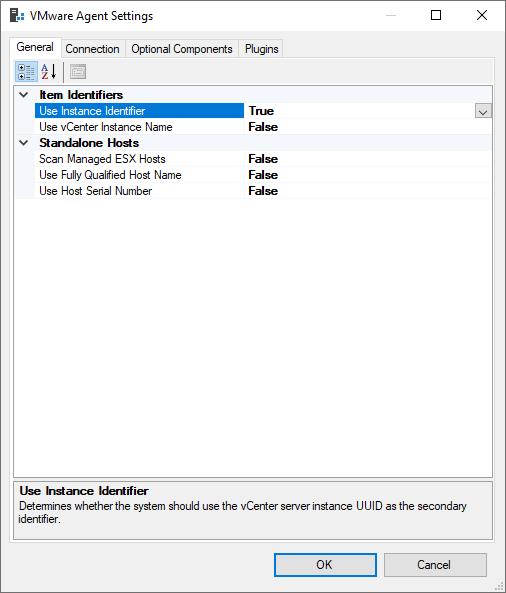
Task: Select the Use Instance Identifier property row
Action: (x=140, y=111)
